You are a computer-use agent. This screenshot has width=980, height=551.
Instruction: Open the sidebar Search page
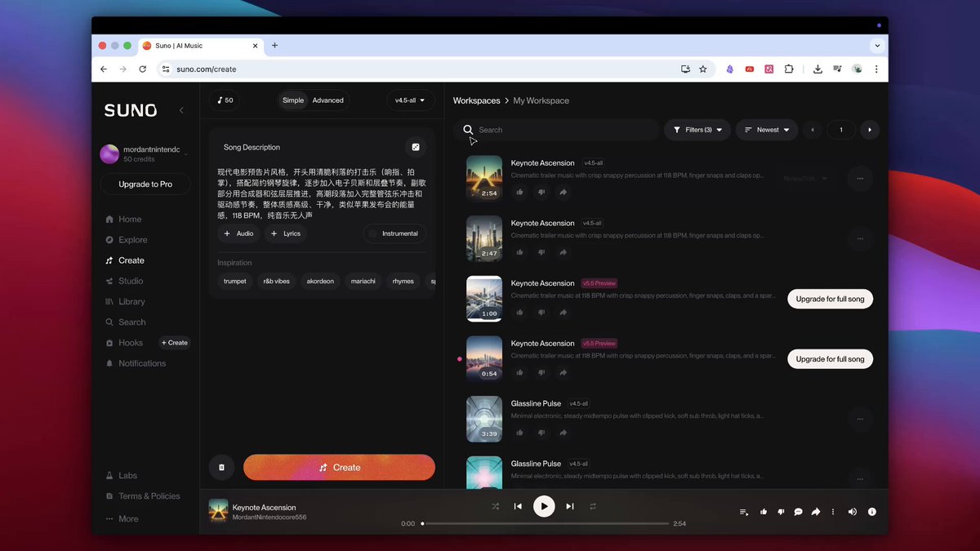click(125, 322)
